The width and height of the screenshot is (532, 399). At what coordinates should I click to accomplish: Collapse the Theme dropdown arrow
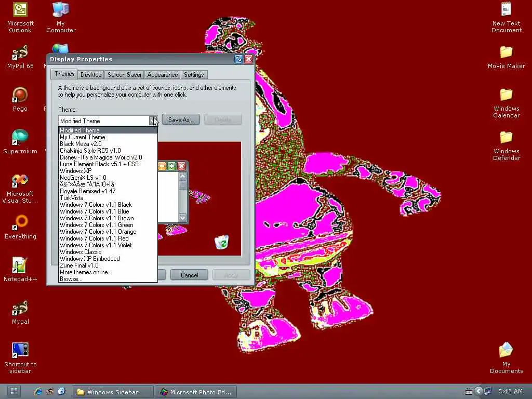click(x=153, y=121)
